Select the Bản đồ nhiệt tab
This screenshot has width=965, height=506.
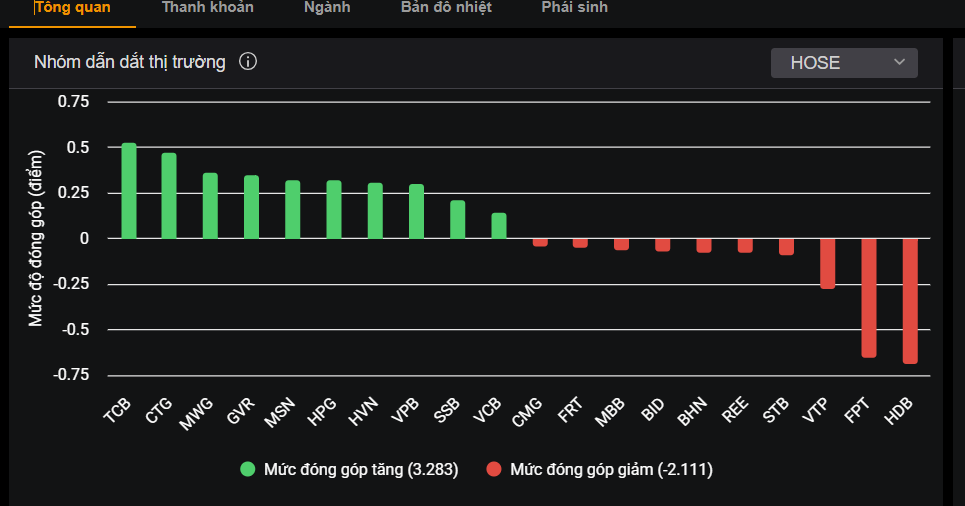(446, 8)
